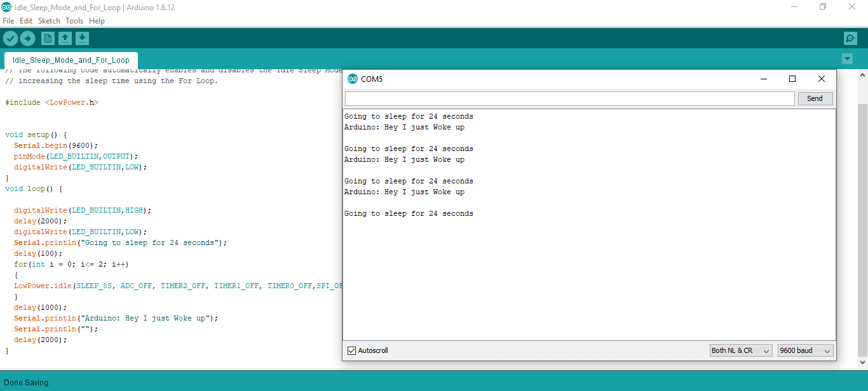Viewport: 868px width, 391px height.
Task: Click the 'Done Saving.' status message
Action: coord(27,383)
